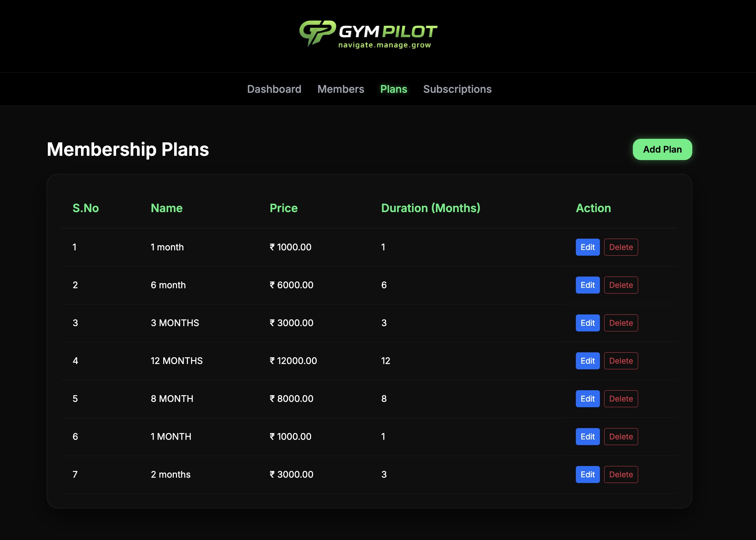Edit the 3 MONTHS plan
This screenshot has height=540, width=756.
click(x=588, y=323)
